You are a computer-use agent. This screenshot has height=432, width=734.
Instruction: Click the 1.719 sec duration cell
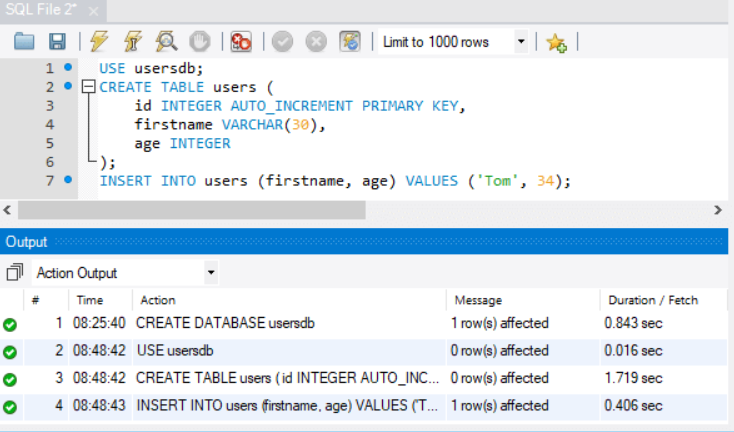tap(633, 378)
